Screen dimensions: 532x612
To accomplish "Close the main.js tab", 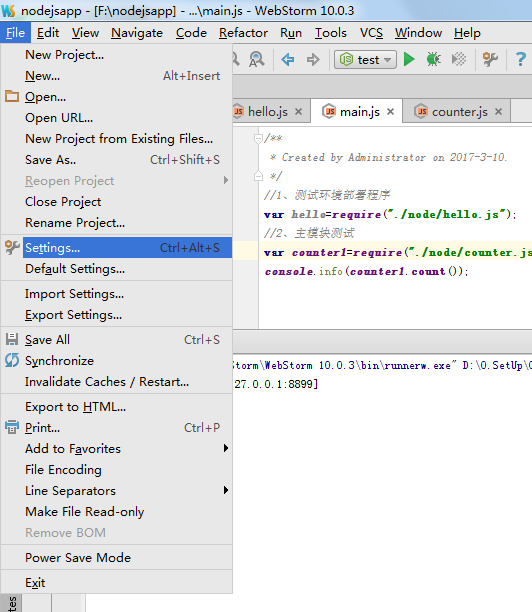I will [390, 112].
